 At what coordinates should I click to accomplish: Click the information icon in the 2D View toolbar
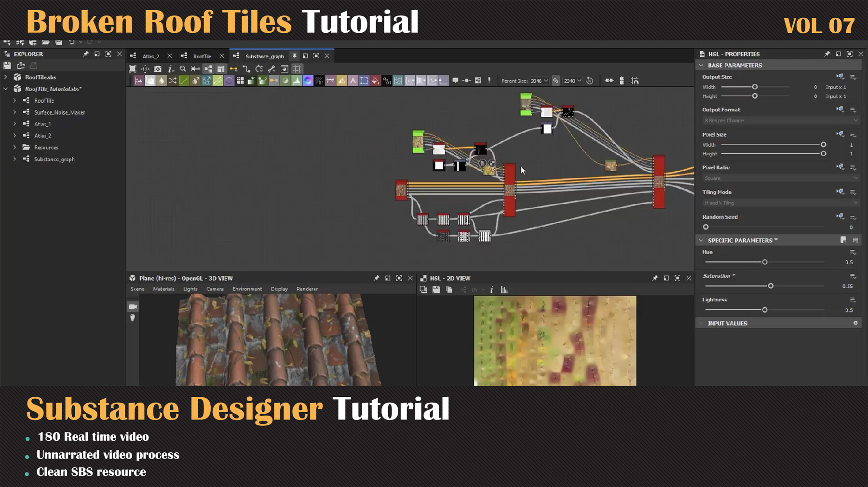[x=492, y=290]
